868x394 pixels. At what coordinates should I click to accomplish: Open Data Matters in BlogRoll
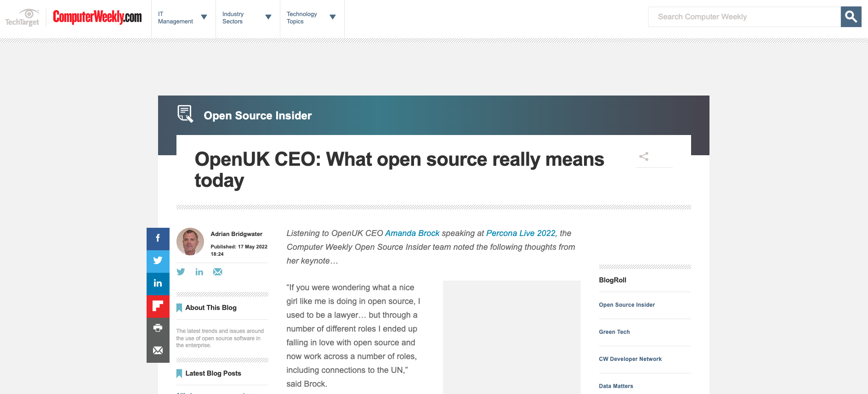[616, 386]
